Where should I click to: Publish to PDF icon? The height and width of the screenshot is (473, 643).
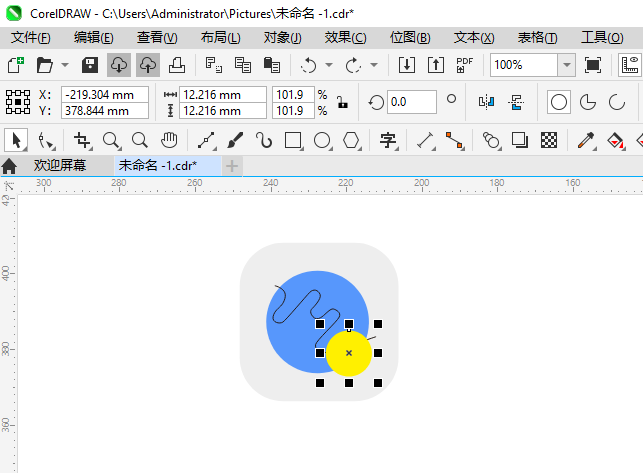coord(465,65)
